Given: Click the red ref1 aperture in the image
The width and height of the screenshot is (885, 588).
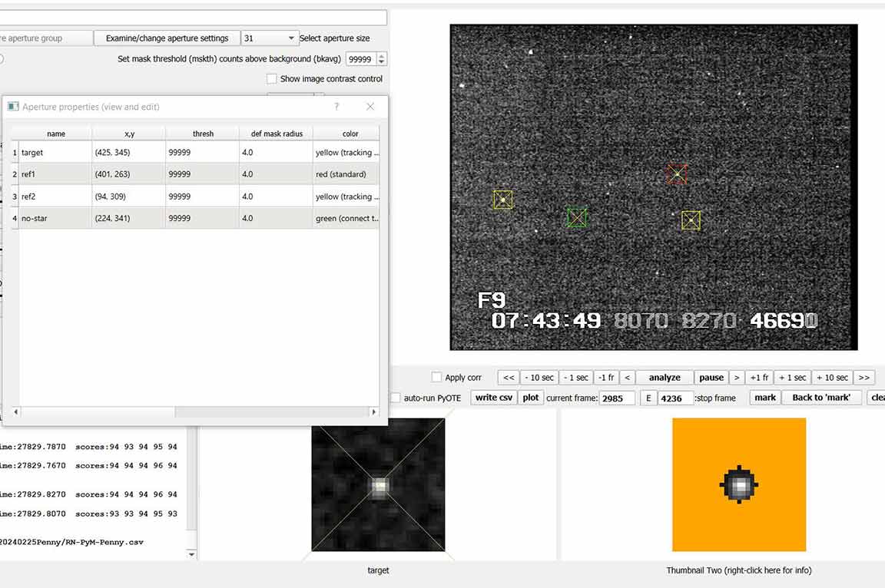Looking at the screenshot, I should pos(677,174).
